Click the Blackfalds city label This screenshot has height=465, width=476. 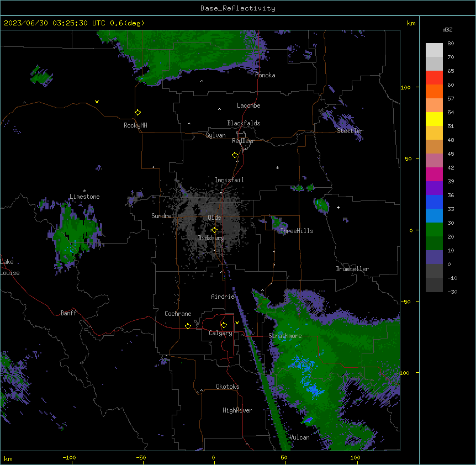click(x=244, y=123)
